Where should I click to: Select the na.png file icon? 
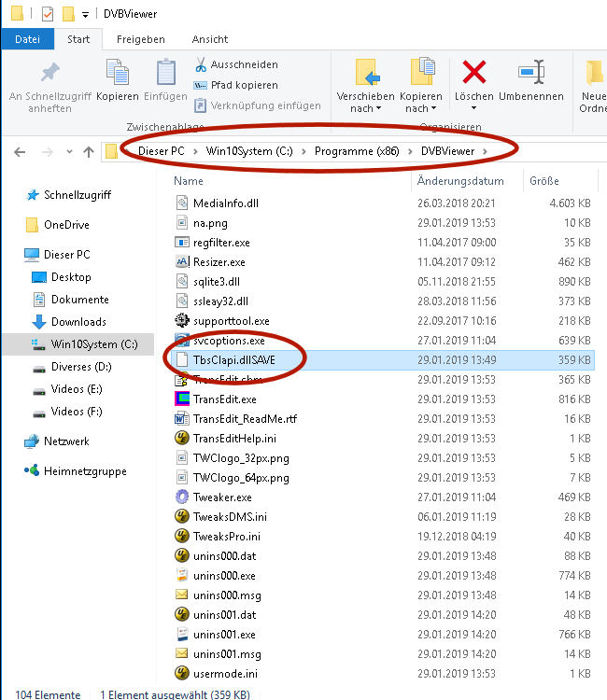click(182, 223)
